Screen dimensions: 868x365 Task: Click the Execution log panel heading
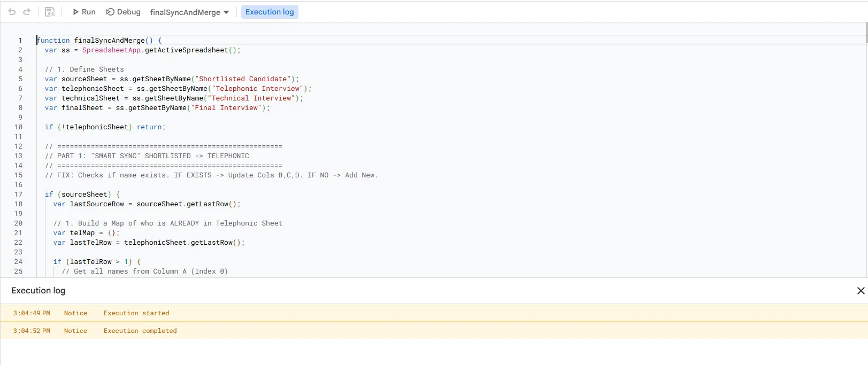[x=39, y=291]
